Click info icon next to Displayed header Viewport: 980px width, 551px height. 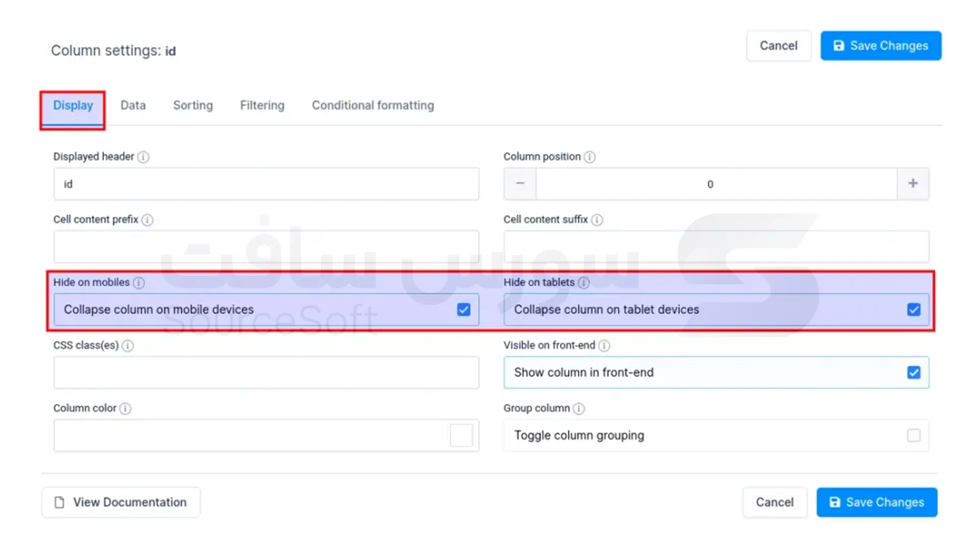point(143,157)
